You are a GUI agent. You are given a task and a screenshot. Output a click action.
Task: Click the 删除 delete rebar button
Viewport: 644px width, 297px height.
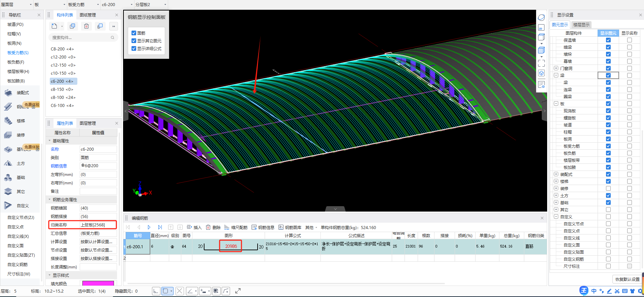213,227
